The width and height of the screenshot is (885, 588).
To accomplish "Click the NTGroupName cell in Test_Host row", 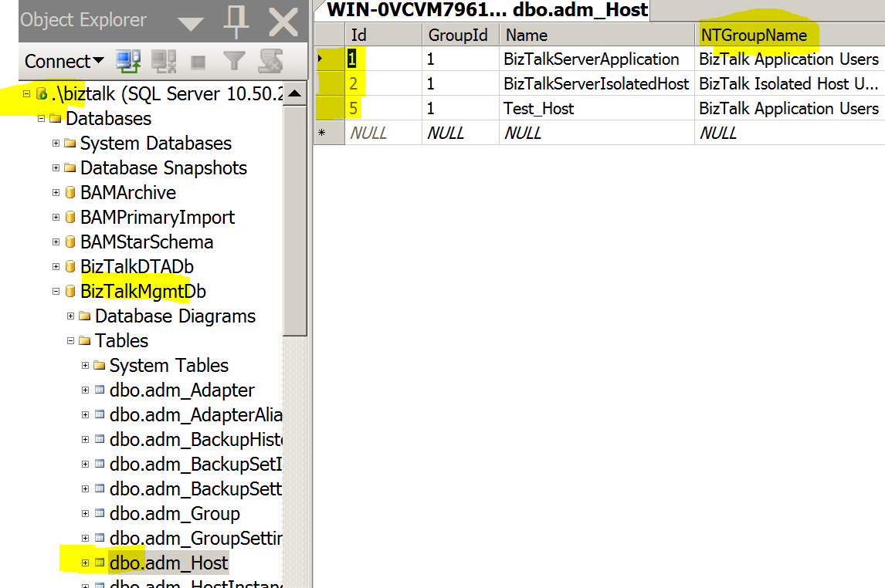I will 789,108.
